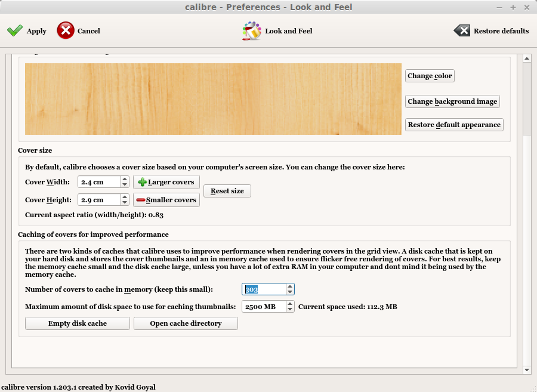537x392 pixels.
Task: Decrease Cover Width with down arrow
Action: coord(125,185)
